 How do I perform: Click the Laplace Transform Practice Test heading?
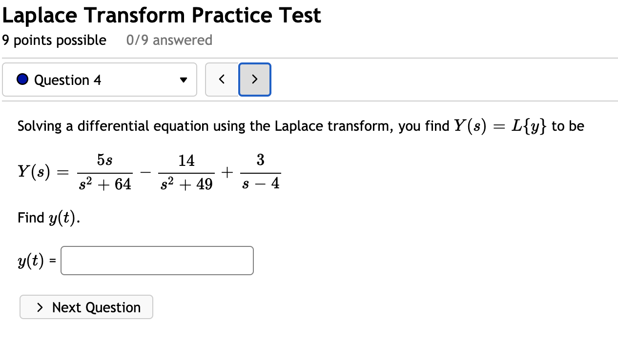point(161,15)
